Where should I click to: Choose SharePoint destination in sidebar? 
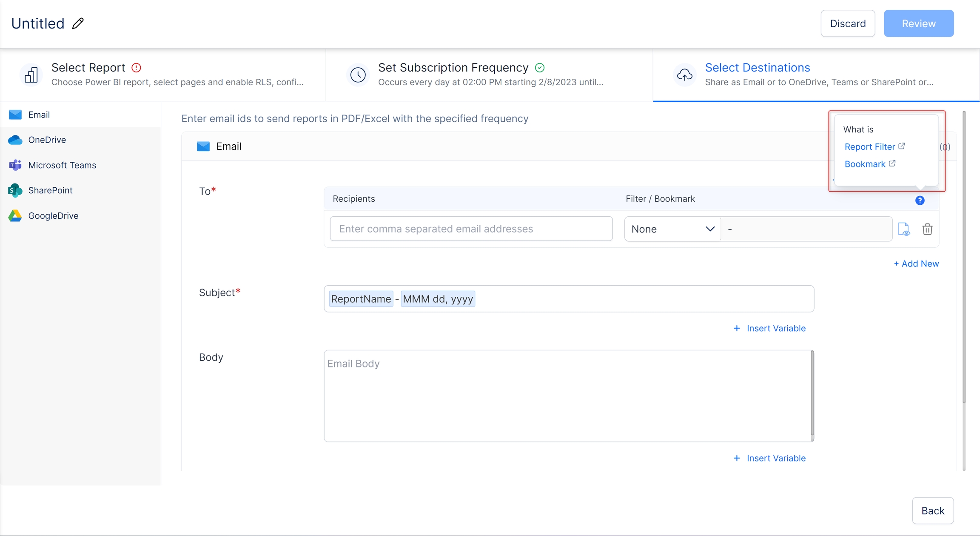(50, 190)
